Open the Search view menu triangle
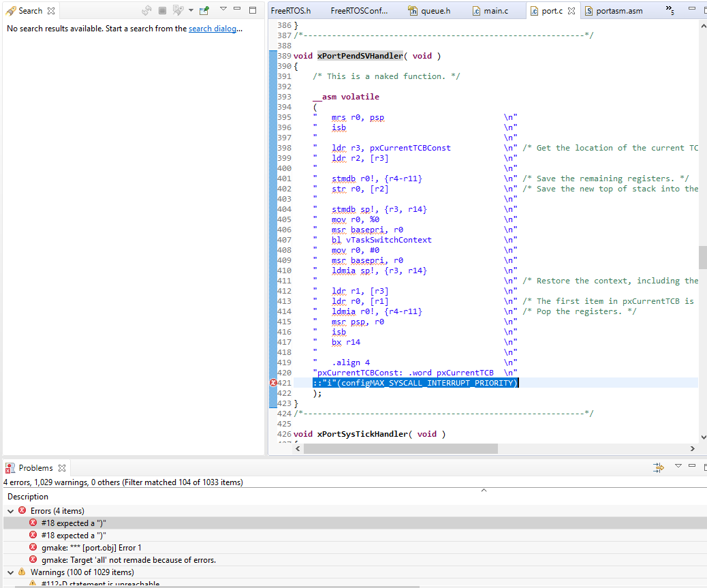Screen dimensions: 707x588 (223, 9)
